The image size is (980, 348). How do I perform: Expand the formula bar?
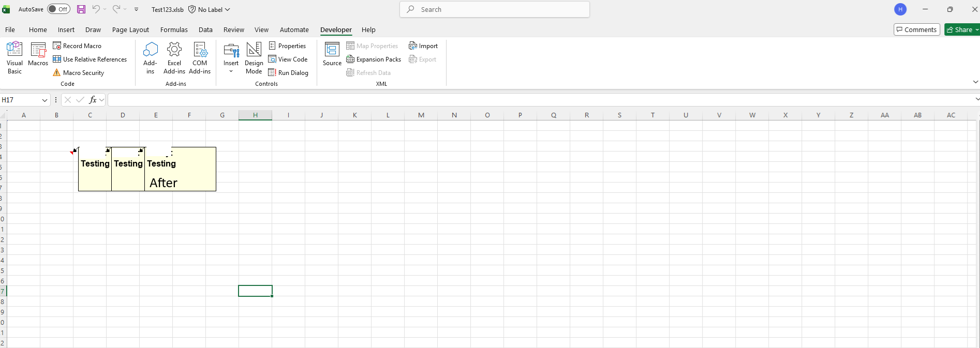[976, 99]
